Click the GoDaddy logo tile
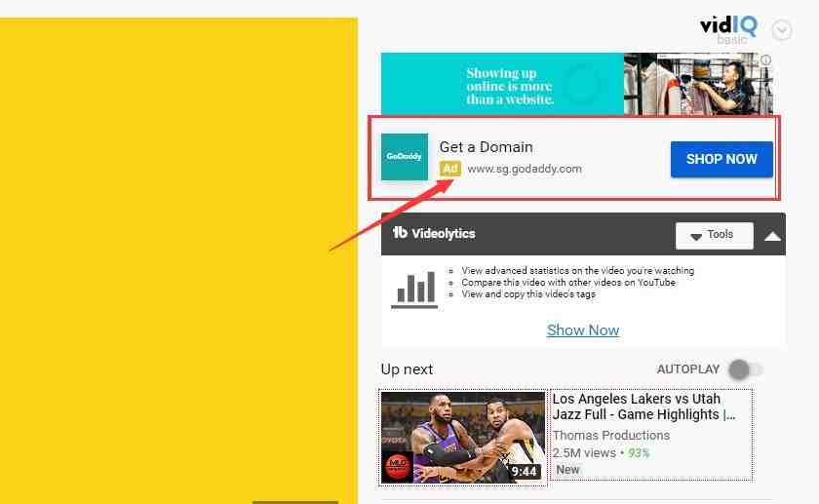Image resolution: width=819 pixels, height=504 pixels. pos(405,157)
